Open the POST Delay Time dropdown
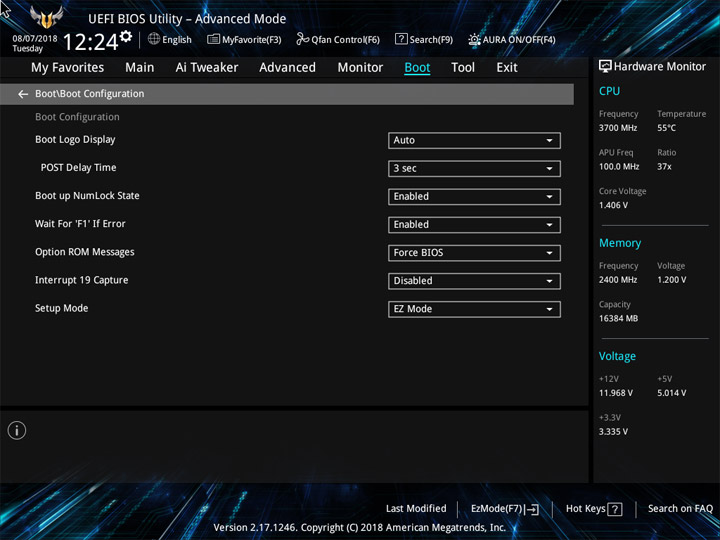 click(x=474, y=169)
